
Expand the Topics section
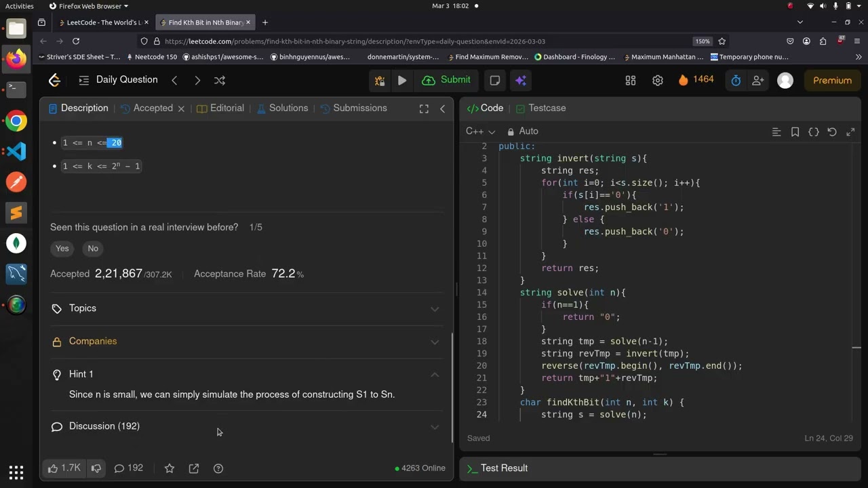pos(245,308)
